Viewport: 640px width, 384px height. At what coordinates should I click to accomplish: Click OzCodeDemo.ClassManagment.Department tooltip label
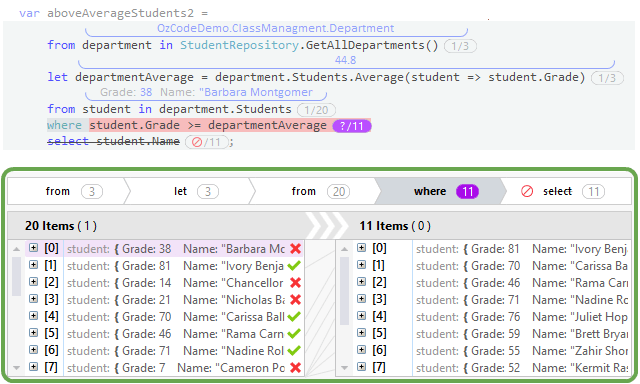[x=276, y=28]
